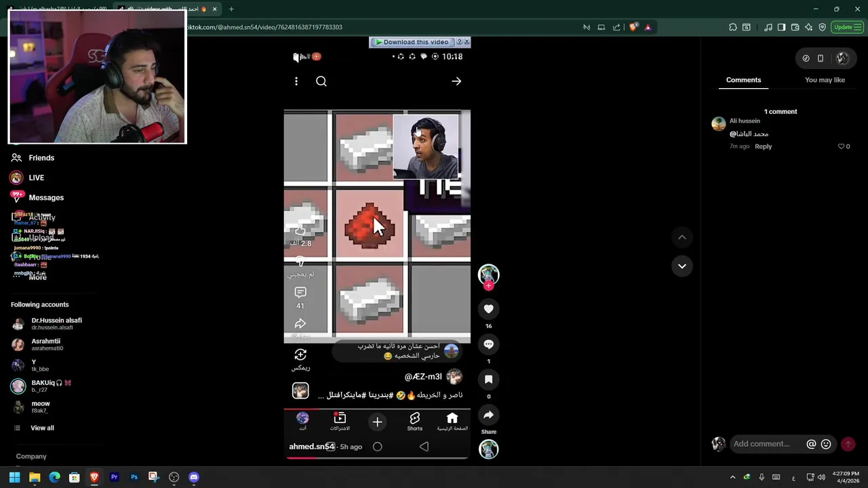Insert mention with the @ icon
The height and width of the screenshot is (488, 868).
pyautogui.click(x=811, y=444)
